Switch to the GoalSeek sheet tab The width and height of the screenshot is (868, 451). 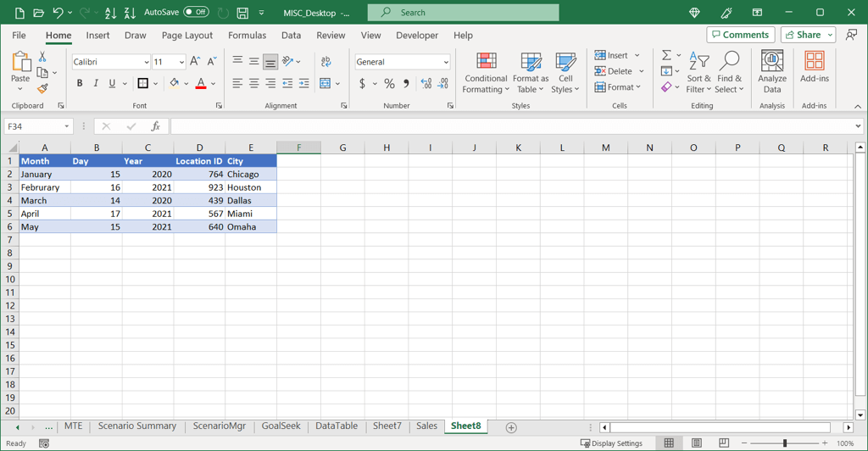click(281, 426)
